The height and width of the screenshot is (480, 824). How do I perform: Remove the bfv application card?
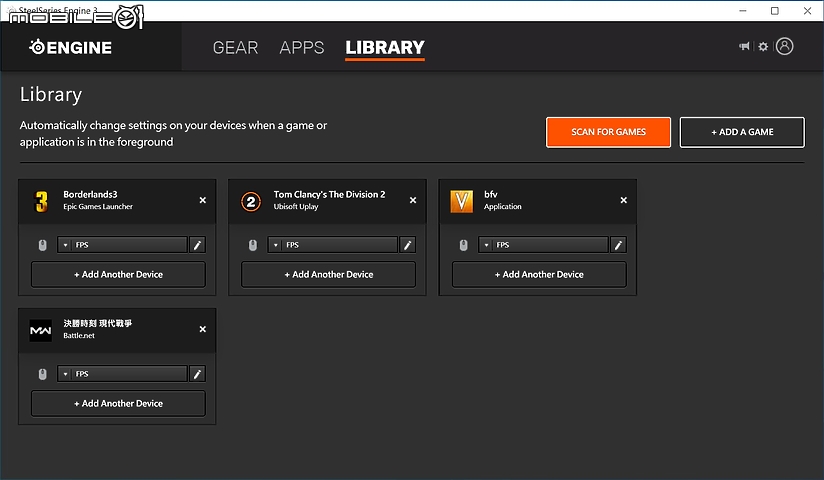[x=624, y=200]
